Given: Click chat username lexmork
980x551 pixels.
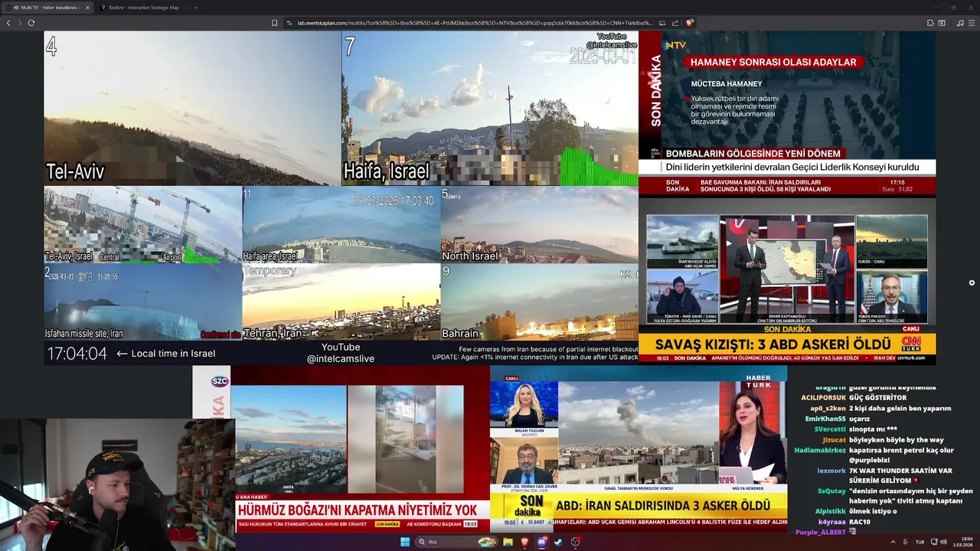Looking at the screenshot, I should pos(831,471).
